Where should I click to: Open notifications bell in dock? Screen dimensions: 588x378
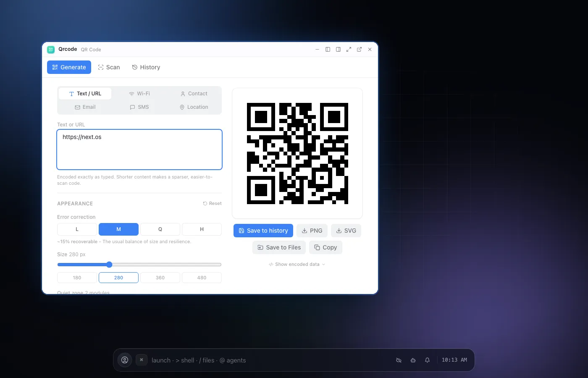click(x=427, y=360)
